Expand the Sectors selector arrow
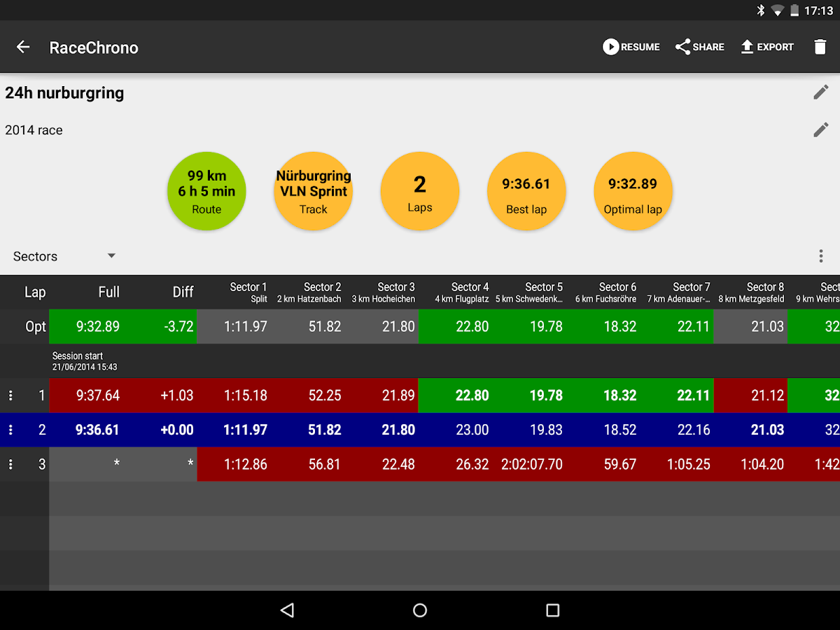The image size is (840, 630). click(x=111, y=256)
